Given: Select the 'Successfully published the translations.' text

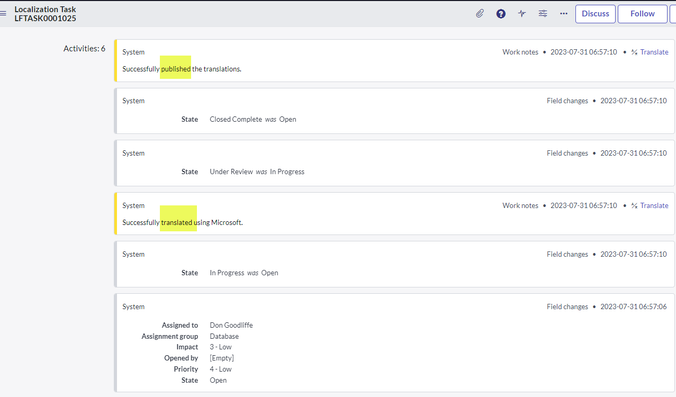Looking at the screenshot, I should coord(182,69).
